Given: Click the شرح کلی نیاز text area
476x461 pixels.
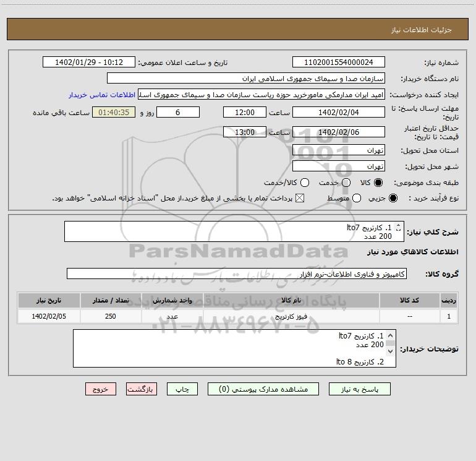Looking at the screenshot, I should click(x=234, y=231).
